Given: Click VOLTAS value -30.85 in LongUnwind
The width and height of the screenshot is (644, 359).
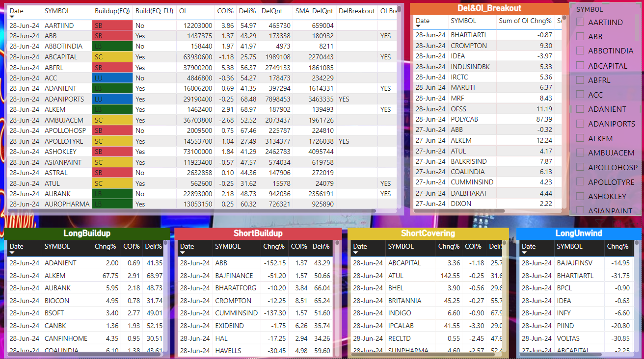Looking at the screenshot, I should [619, 338].
